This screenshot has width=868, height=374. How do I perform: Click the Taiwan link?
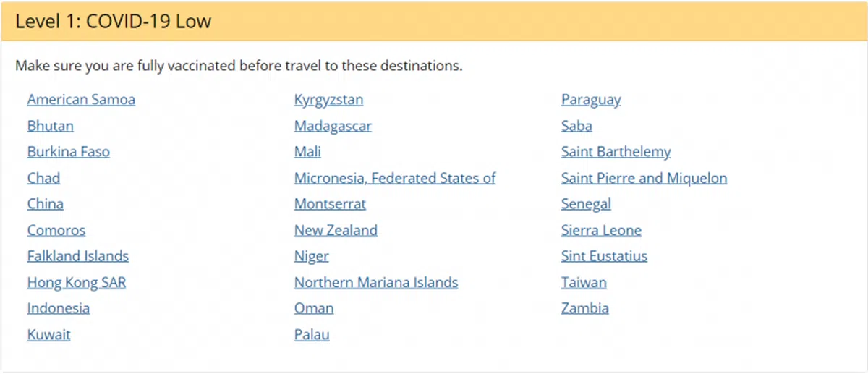(584, 282)
